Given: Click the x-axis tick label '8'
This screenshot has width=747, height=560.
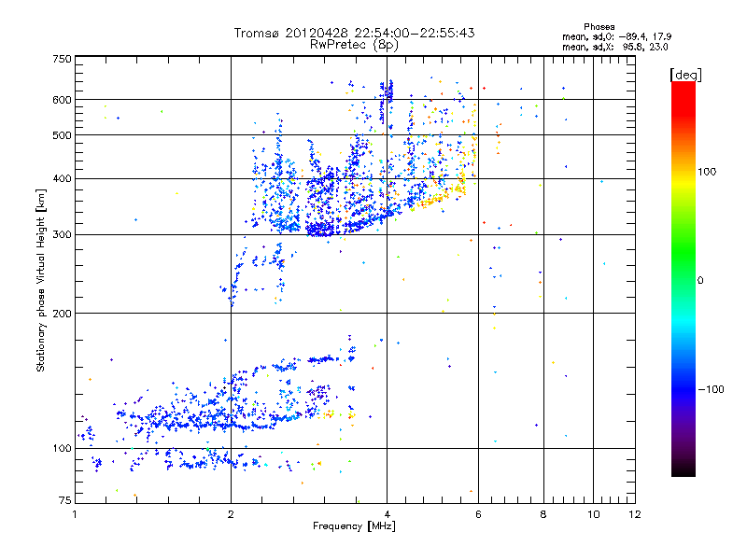Looking at the screenshot, I should 543,514.
